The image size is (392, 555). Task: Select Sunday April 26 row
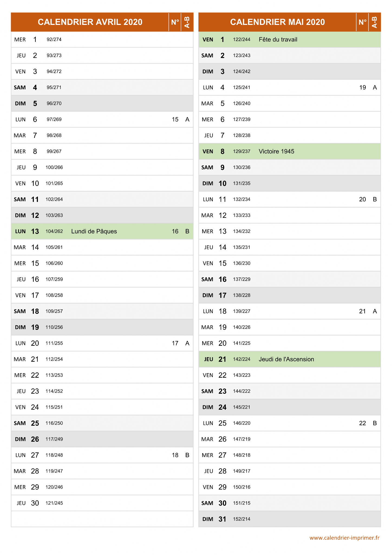102,439
